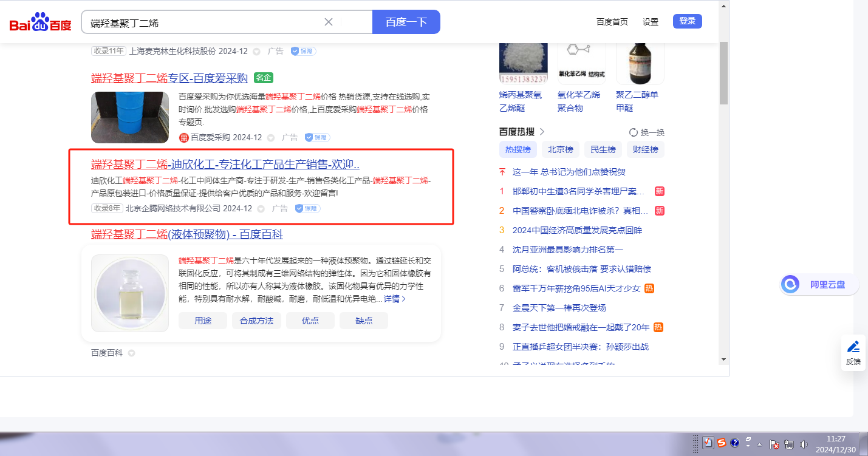The height and width of the screenshot is (456, 868).
Task: Expand dropdown arrow beside 上海麦克林生化科技股份 2024-12
Action: click(256, 52)
